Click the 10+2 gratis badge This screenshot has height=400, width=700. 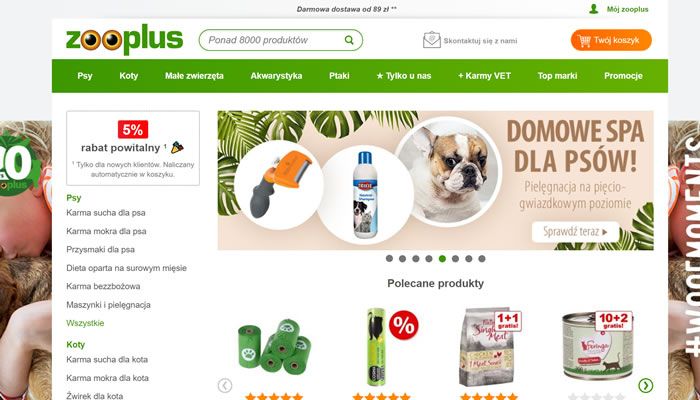click(613, 321)
